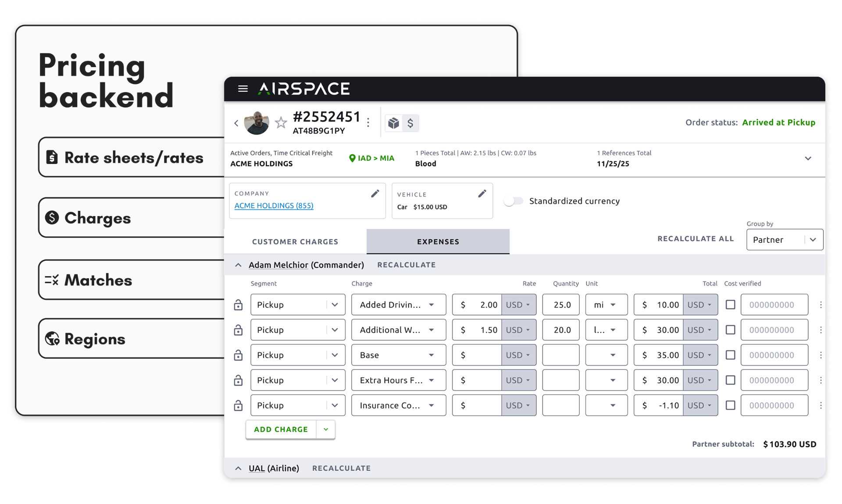Viewport: 842px width, 504px height.
Task: Expand the order details chevron
Action: click(x=808, y=158)
